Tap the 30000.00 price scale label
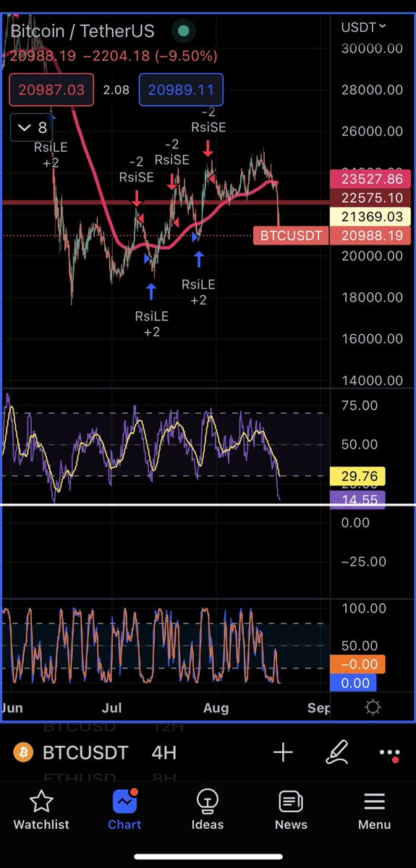This screenshot has height=868, width=416. [x=372, y=48]
